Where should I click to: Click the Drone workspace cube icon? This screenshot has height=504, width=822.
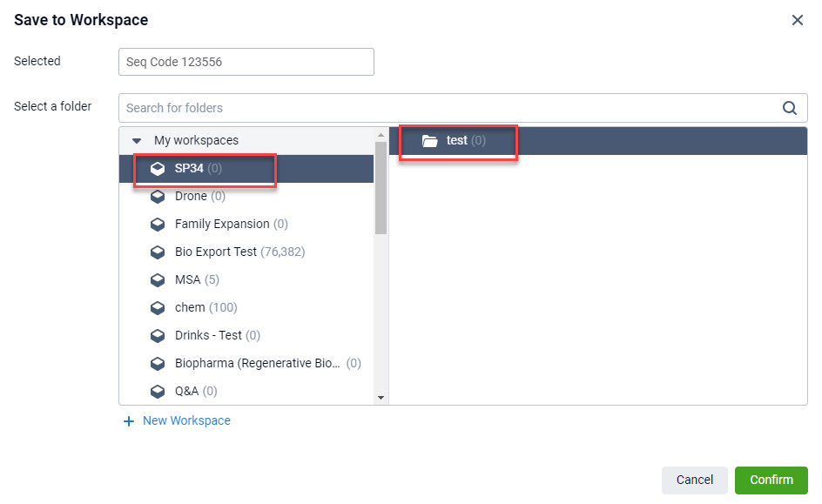[158, 197]
